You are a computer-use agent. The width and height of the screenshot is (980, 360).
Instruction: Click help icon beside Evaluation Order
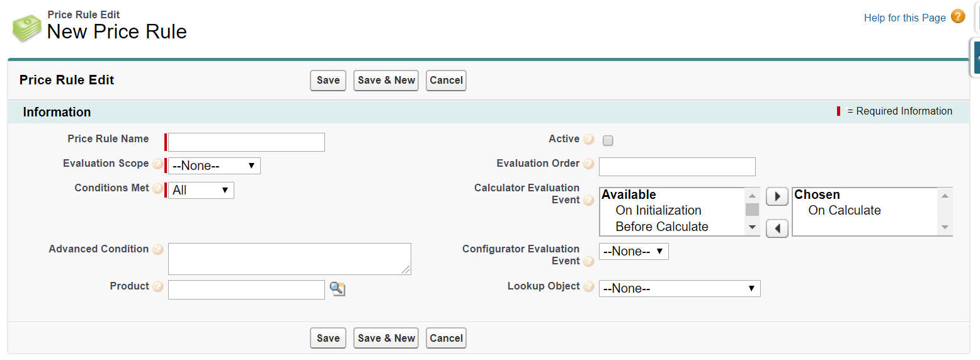click(x=588, y=164)
